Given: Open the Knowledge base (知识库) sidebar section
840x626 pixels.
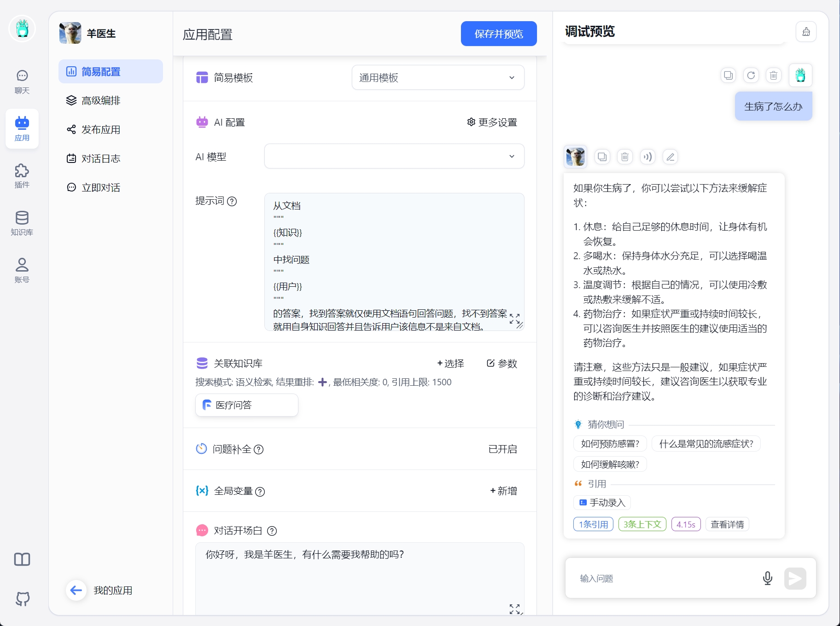Looking at the screenshot, I should pyautogui.click(x=22, y=223).
